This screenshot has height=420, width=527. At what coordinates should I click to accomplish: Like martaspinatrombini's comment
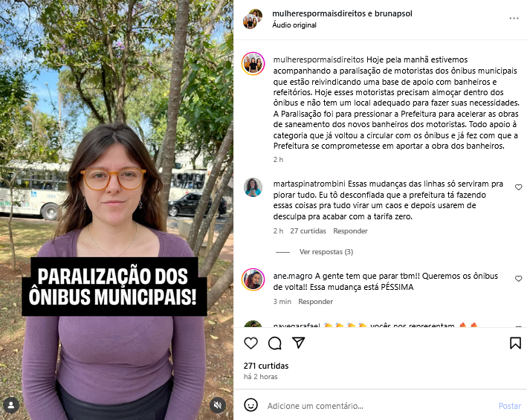[518, 187]
